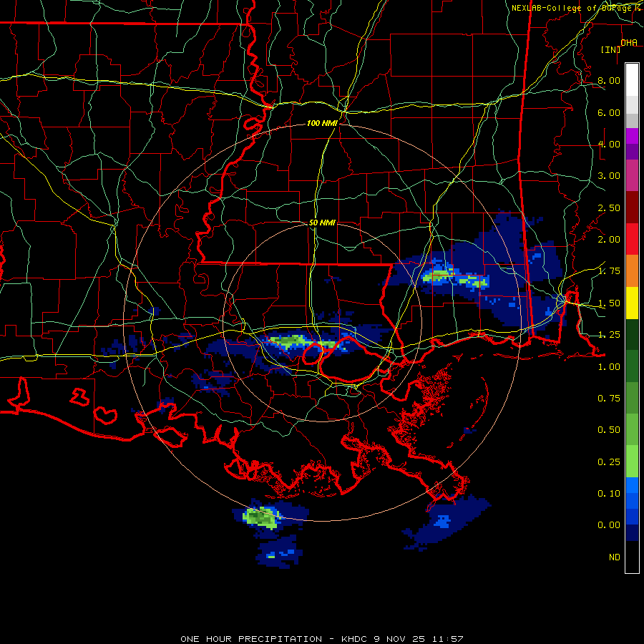Select the orange legend swatch at 1.75
Image resolution: width=644 pixels, height=644 pixels.
[632, 270]
